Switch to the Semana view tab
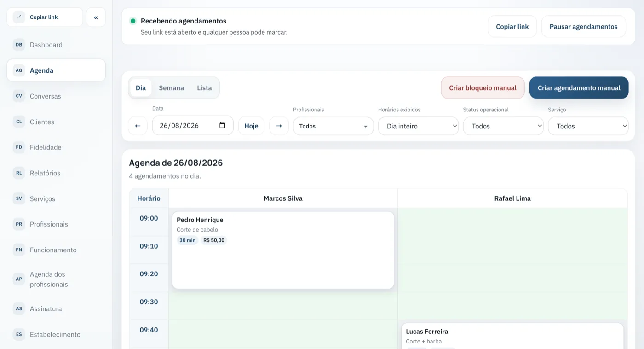Image resolution: width=644 pixels, height=349 pixels. coord(172,88)
